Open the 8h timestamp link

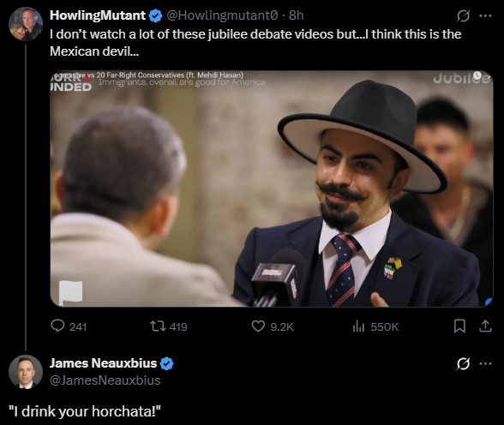click(x=296, y=15)
